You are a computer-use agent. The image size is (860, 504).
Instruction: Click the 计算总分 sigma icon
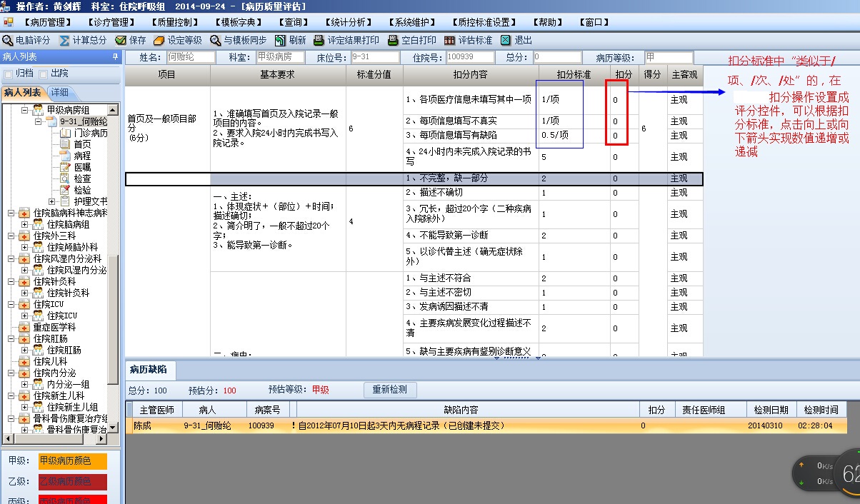[x=64, y=41]
